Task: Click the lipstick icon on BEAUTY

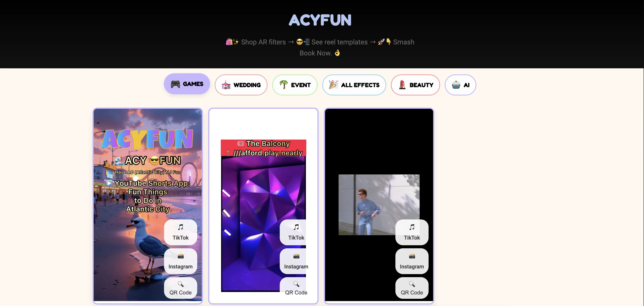Action: 402,85
